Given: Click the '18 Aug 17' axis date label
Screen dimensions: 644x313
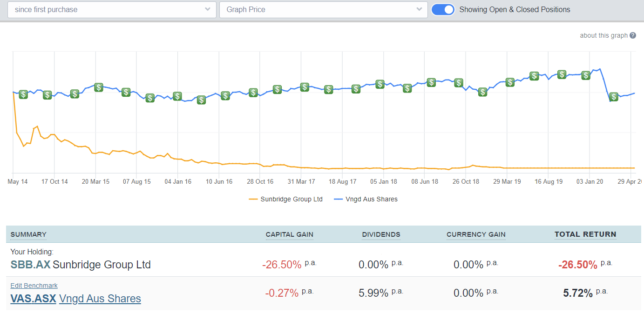Looking at the screenshot, I should [x=343, y=182].
